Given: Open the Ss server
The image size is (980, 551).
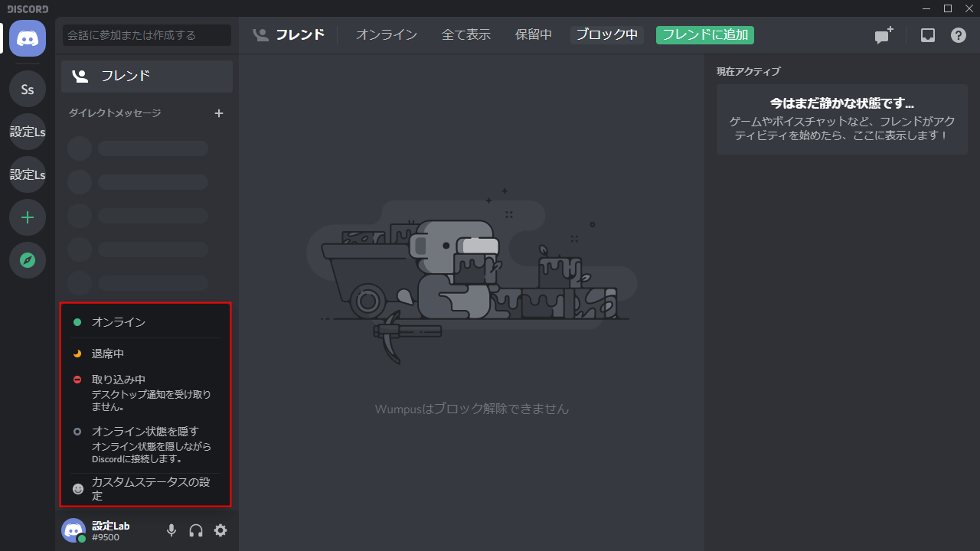Looking at the screenshot, I should pyautogui.click(x=28, y=90).
